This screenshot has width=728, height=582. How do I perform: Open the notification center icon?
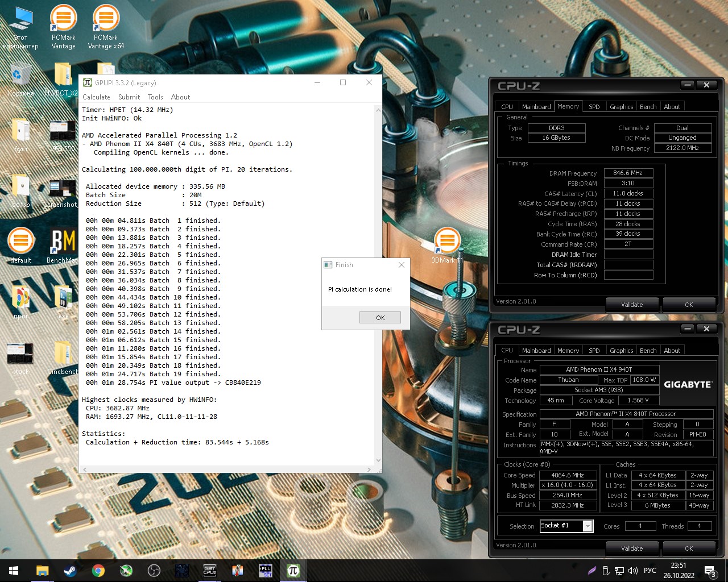pos(710,571)
